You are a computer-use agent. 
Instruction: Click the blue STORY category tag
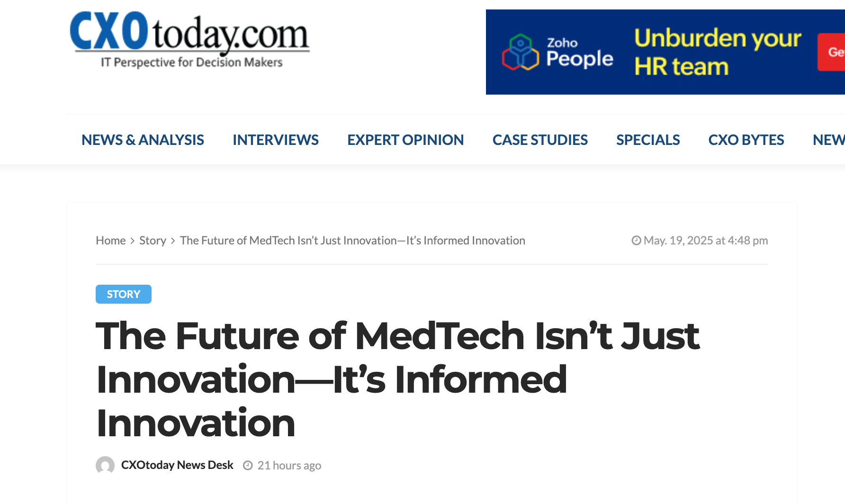pyautogui.click(x=124, y=294)
